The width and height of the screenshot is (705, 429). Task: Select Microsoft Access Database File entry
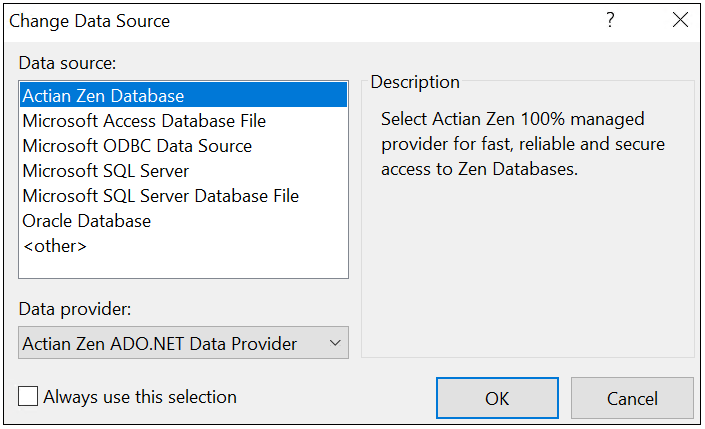[183, 121]
